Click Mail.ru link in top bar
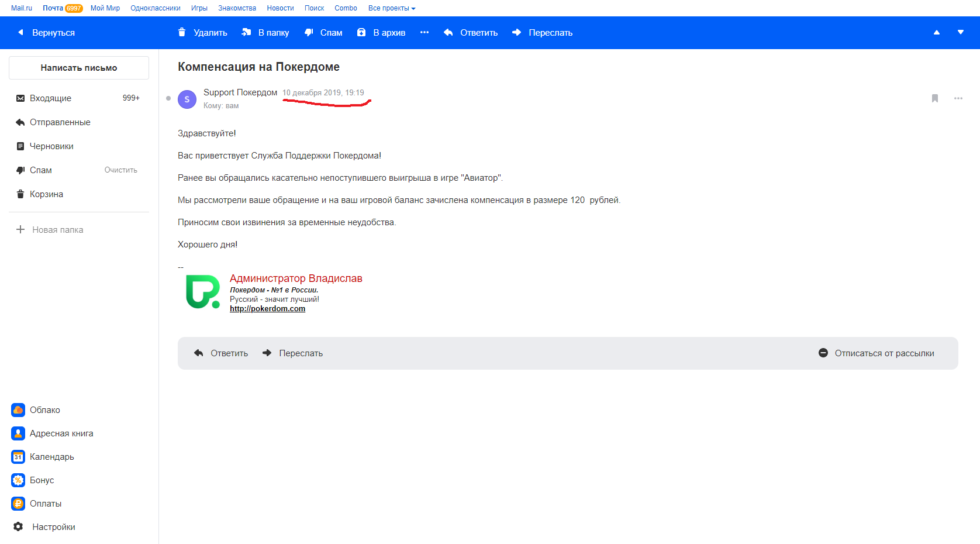Viewport: 980px width, 544px height. (x=22, y=8)
